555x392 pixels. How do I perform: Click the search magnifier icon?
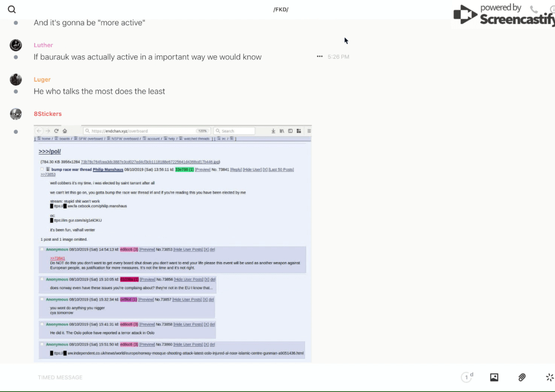(x=12, y=10)
